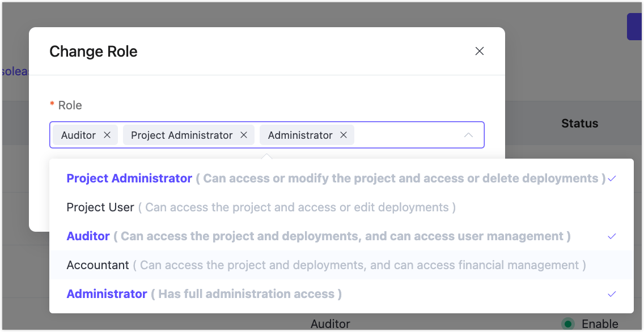The image size is (644, 332).
Task: Choose Auditor from the role list
Action: 88,236
